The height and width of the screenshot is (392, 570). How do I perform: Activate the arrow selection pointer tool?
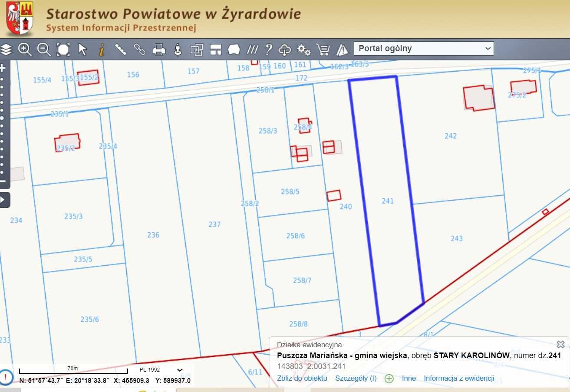(82, 49)
